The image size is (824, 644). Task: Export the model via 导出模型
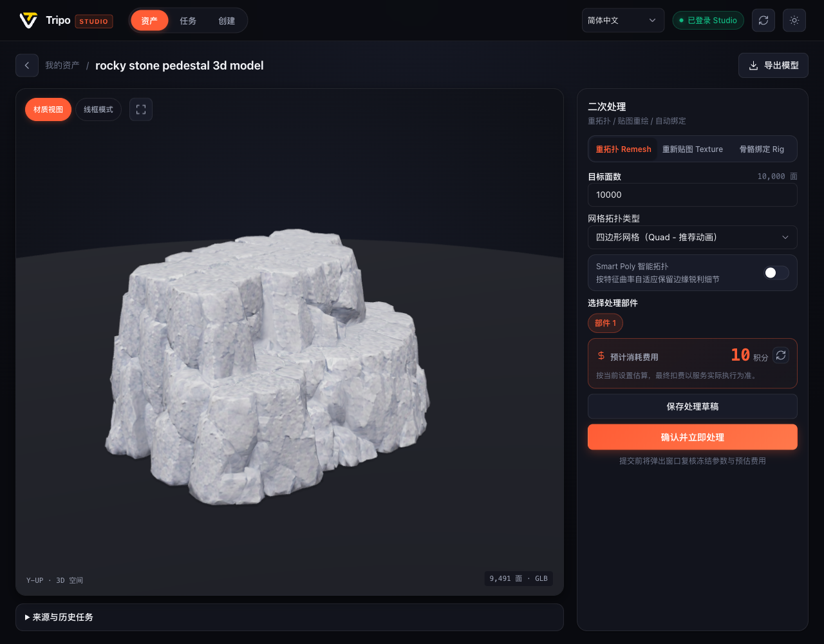point(773,66)
